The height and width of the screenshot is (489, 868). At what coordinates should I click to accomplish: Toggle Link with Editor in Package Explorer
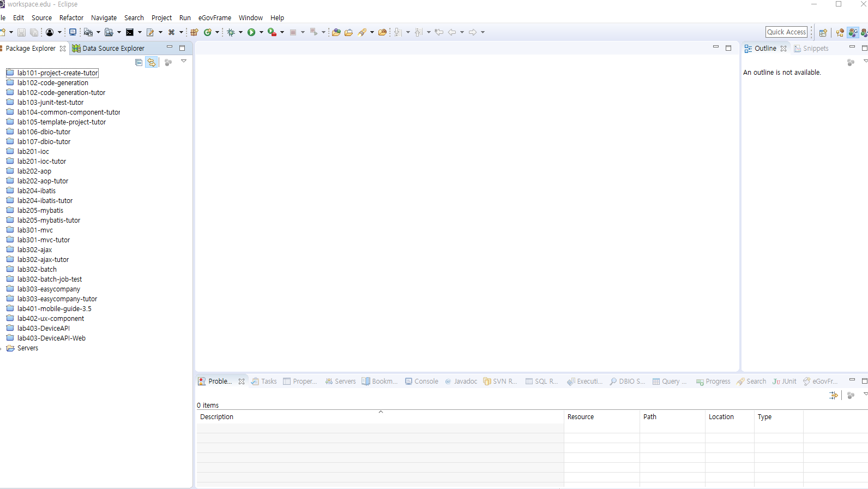pos(152,63)
